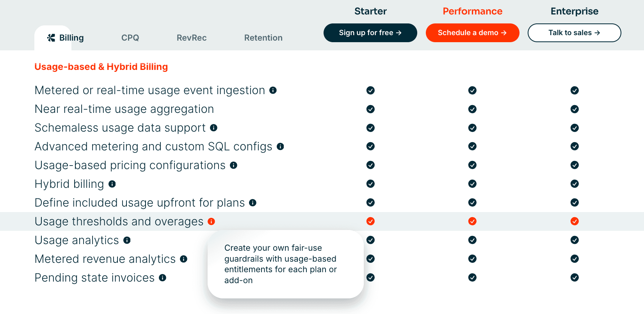Open the Billing tab
The image size is (644, 314).
click(x=66, y=38)
